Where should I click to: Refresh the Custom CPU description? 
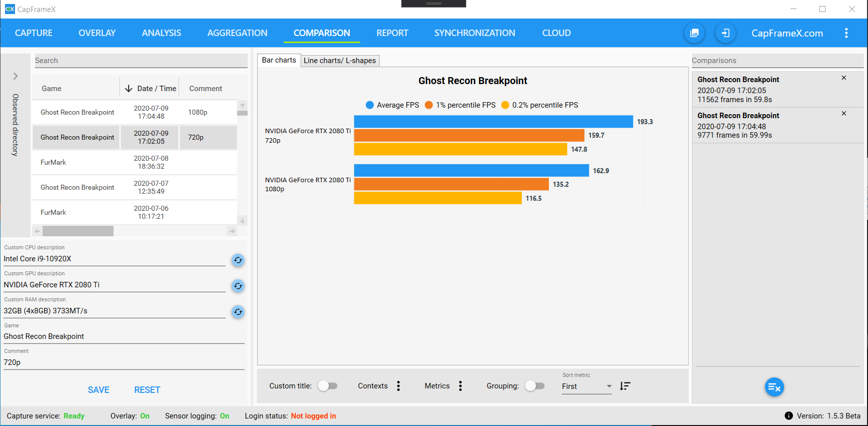tap(238, 260)
